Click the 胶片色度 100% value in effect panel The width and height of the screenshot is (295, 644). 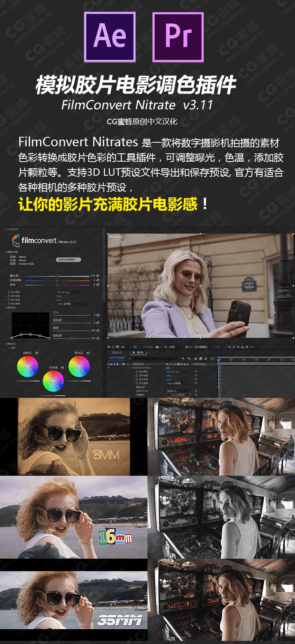click(x=58, y=296)
